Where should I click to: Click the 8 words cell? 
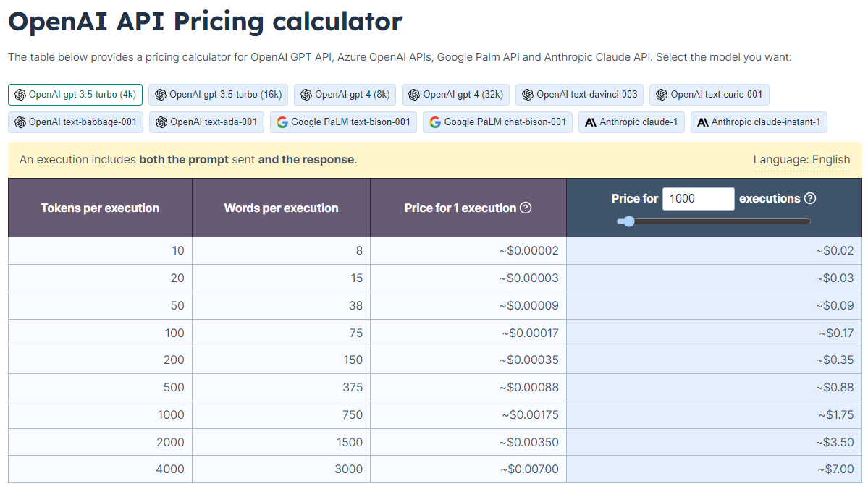pos(281,250)
